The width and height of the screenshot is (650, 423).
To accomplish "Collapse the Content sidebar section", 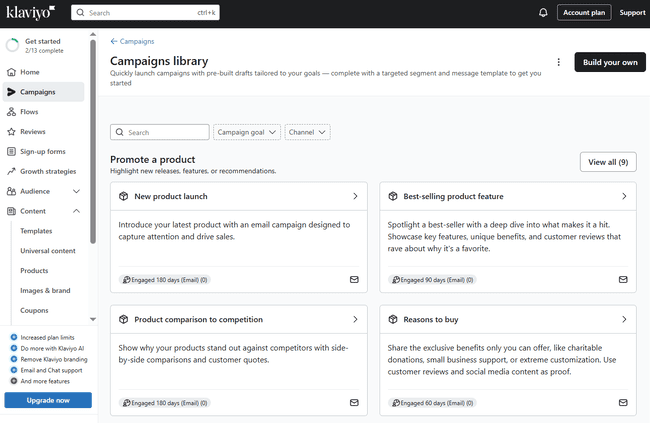I will (77, 211).
